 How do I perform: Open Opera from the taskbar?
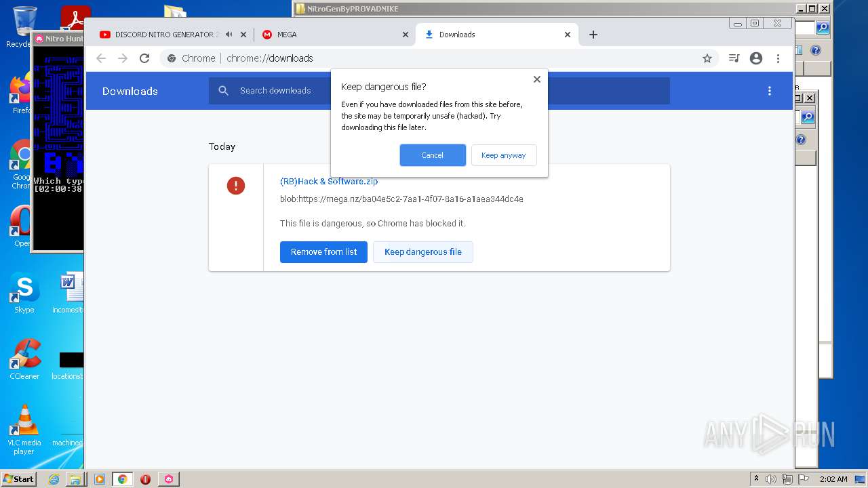145,479
